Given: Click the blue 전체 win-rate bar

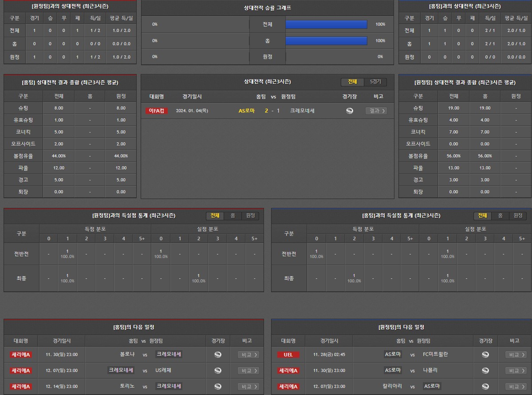Looking at the screenshot, I should click(x=326, y=24).
